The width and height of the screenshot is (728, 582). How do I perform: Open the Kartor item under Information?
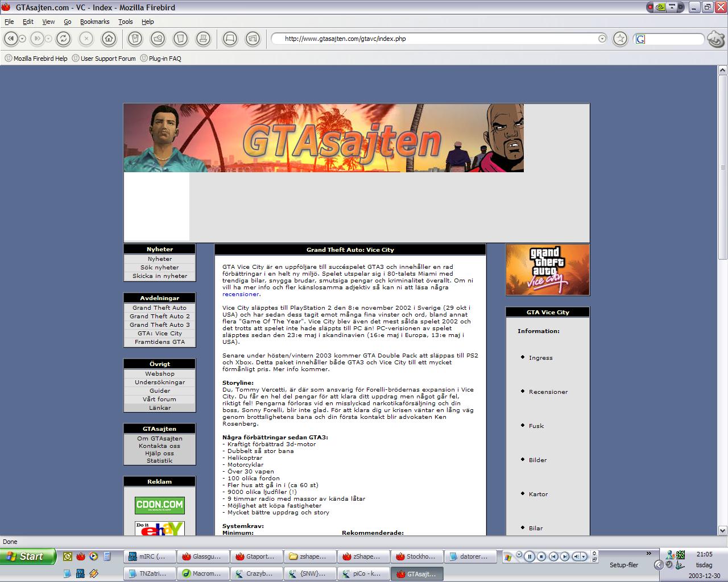pos(538,494)
